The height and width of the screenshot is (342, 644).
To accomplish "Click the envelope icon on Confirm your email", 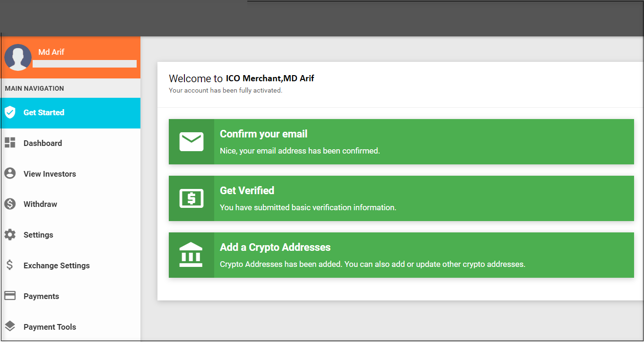I will pyautogui.click(x=191, y=141).
